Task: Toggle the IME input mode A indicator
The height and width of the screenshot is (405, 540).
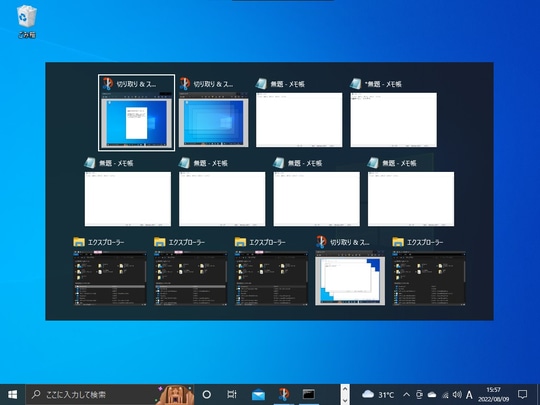Action: (469, 395)
